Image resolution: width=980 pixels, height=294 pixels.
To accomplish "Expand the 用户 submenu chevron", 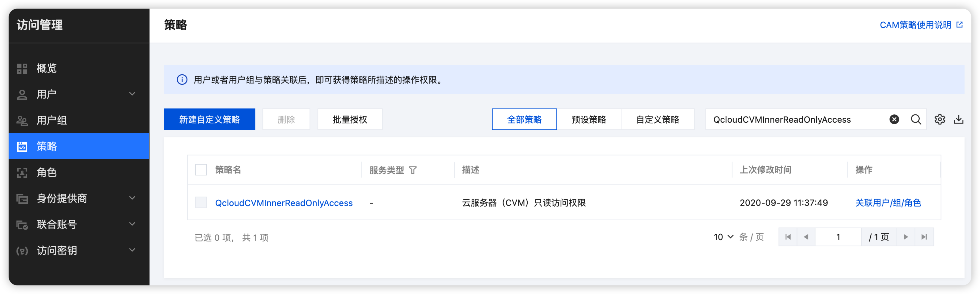I will [132, 94].
